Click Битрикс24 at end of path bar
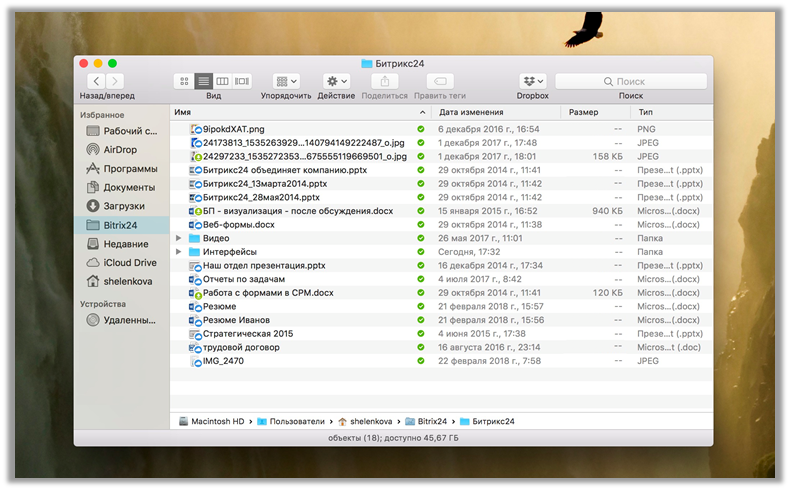The height and width of the screenshot is (490, 790). click(x=487, y=422)
